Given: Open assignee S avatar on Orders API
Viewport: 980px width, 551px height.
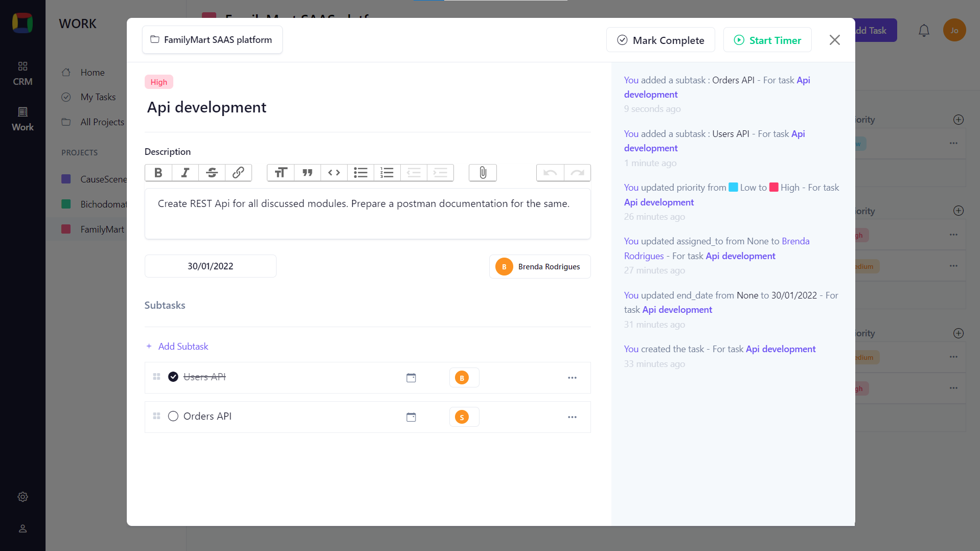Looking at the screenshot, I should point(462,417).
